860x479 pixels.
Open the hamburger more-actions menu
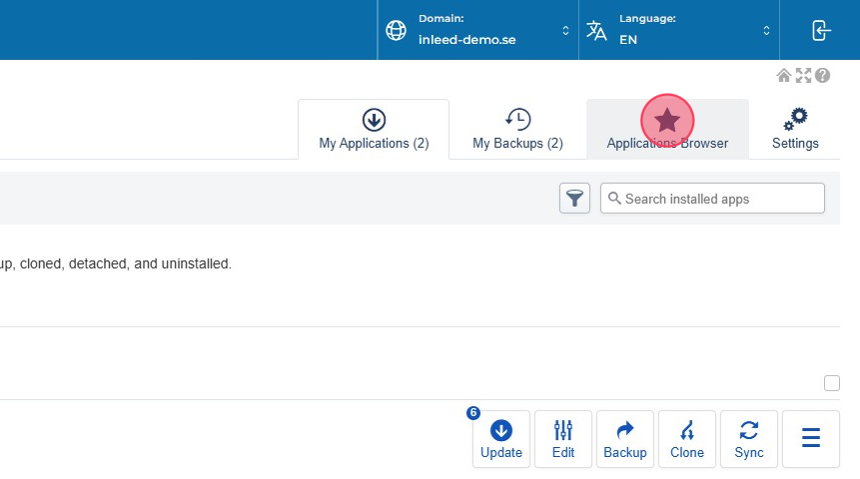coord(811,439)
